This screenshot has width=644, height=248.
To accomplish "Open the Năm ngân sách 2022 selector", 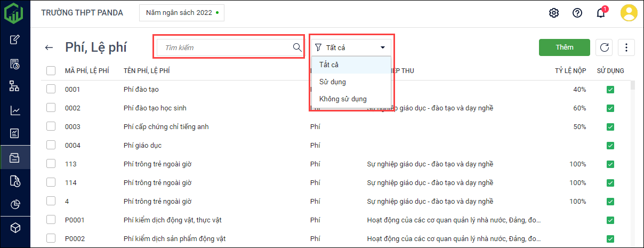I will (182, 13).
